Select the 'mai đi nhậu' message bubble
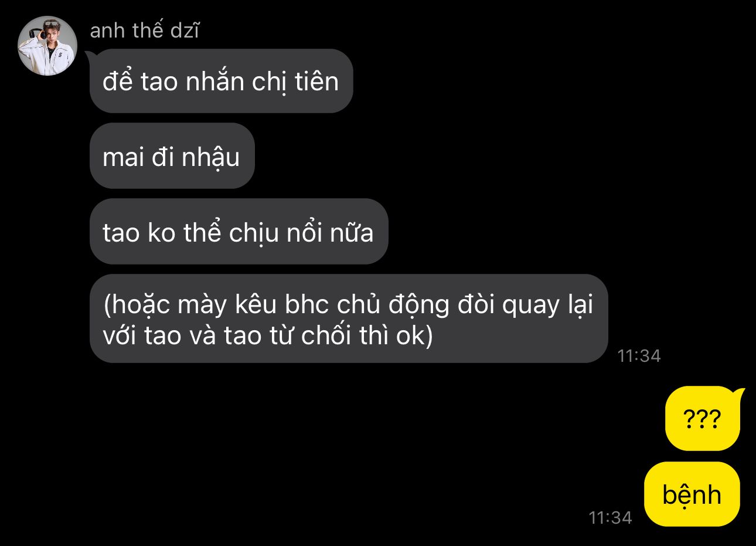This screenshot has width=756, height=546. point(172,156)
